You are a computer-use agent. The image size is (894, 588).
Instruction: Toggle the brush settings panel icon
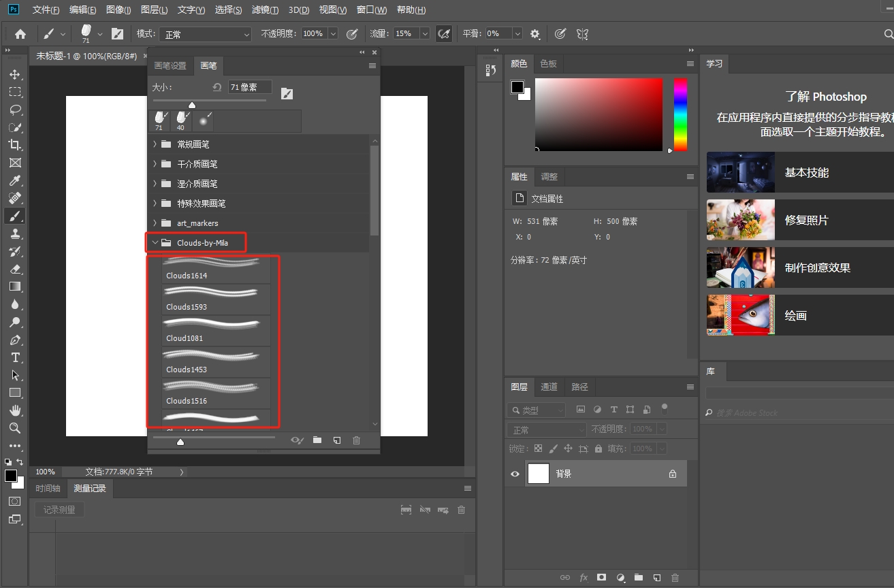[x=118, y=33]
